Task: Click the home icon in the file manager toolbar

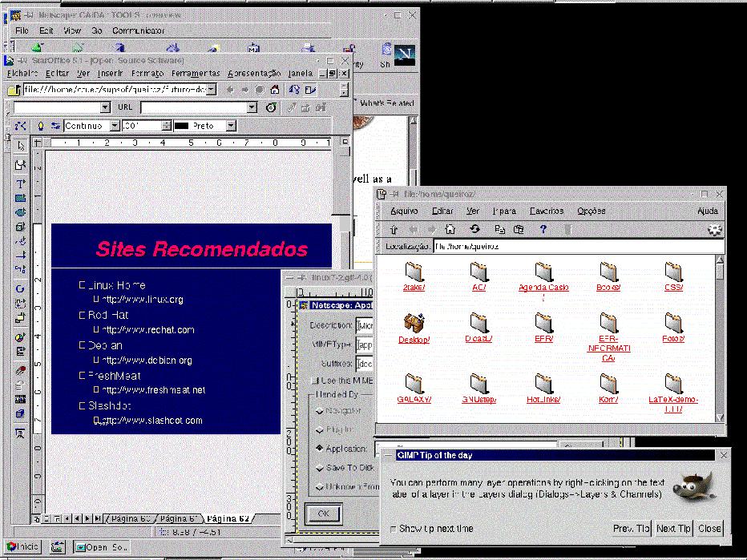Action: click(450, 229)
